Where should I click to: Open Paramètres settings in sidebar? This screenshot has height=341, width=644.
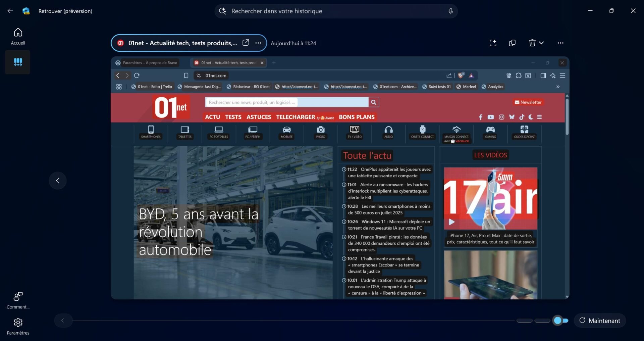pos(18,326)
